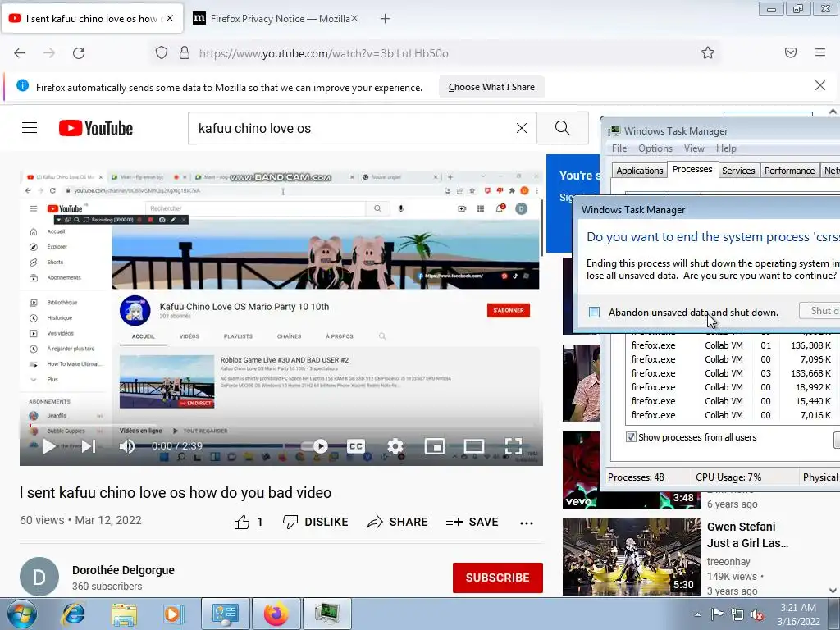Open Task Manager Help menu

(726, 148)
